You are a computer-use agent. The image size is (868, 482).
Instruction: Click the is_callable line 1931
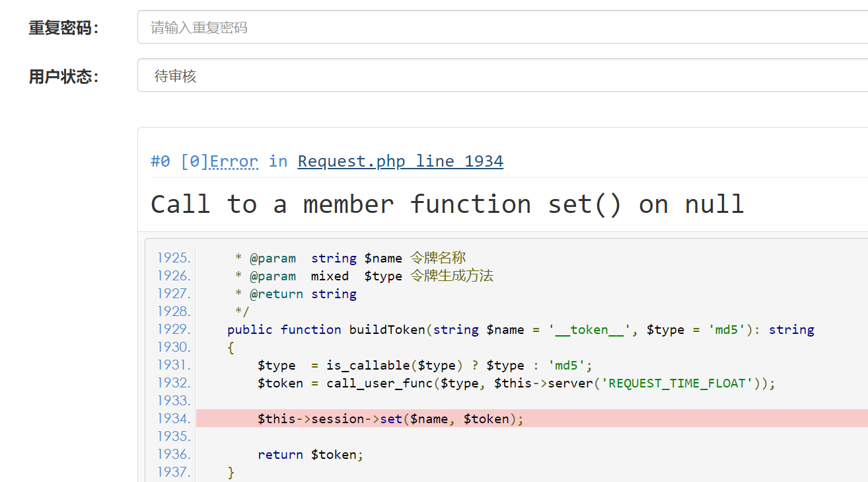click(x=425, y=365)
